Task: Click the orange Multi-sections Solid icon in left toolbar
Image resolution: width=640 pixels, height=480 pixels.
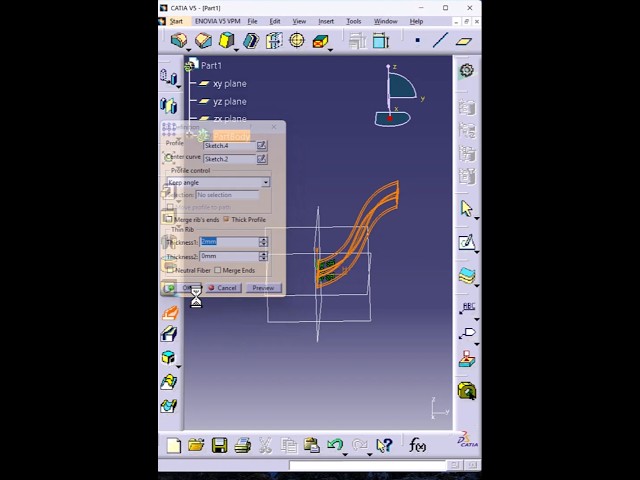Action: click(x=169, y=313)
